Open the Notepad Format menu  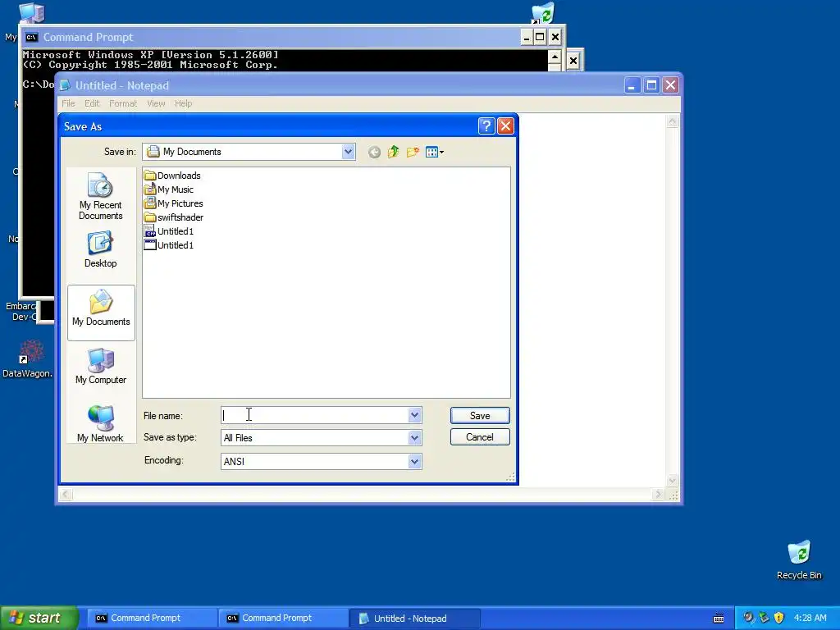click(123, 103)
